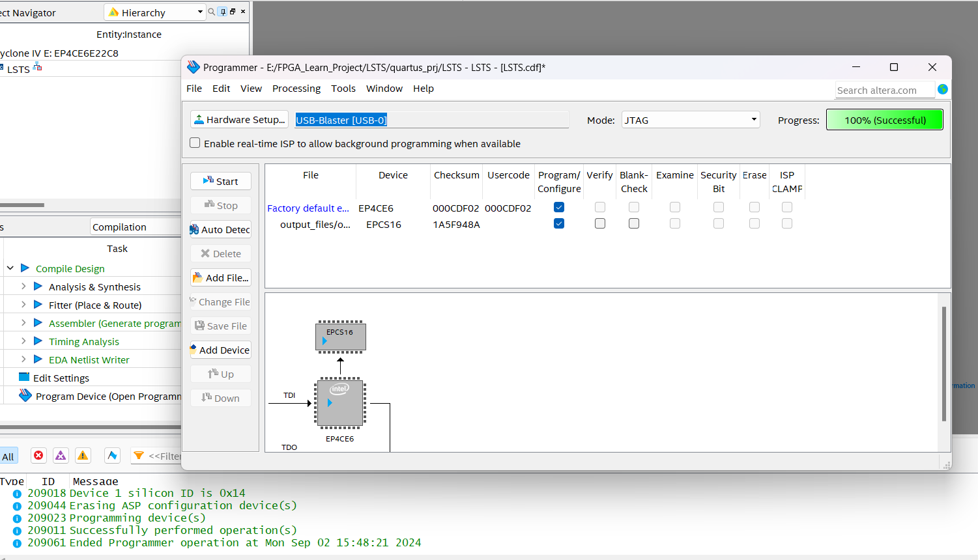Expand Assembler task node

(23, 322)
